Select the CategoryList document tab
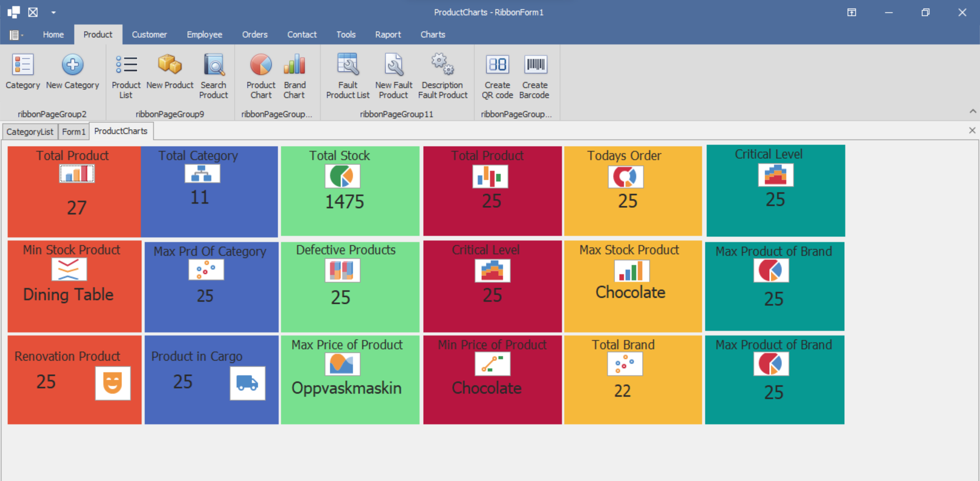This screenshot has height=481, width=980. pyautogui.click(x=30, y=132)
